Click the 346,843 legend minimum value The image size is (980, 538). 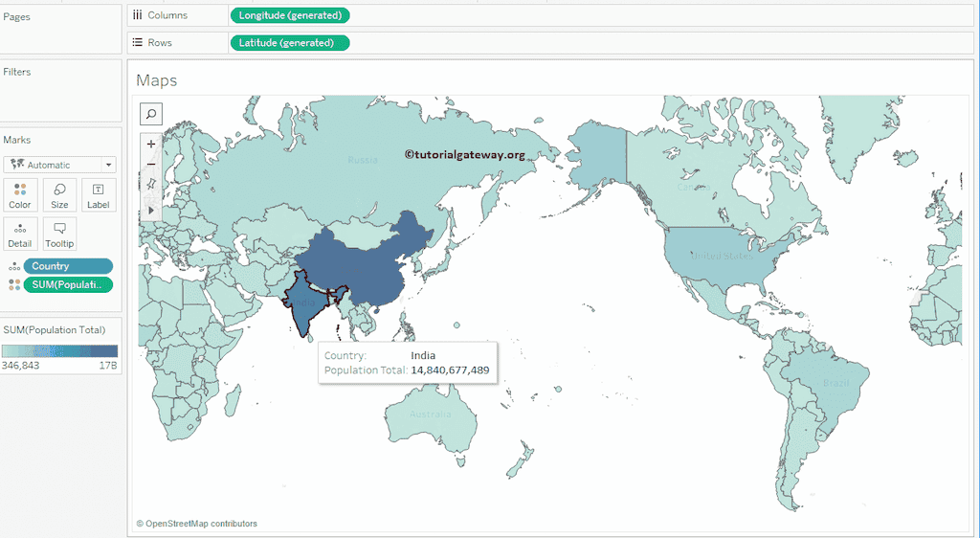coord(21,366)
